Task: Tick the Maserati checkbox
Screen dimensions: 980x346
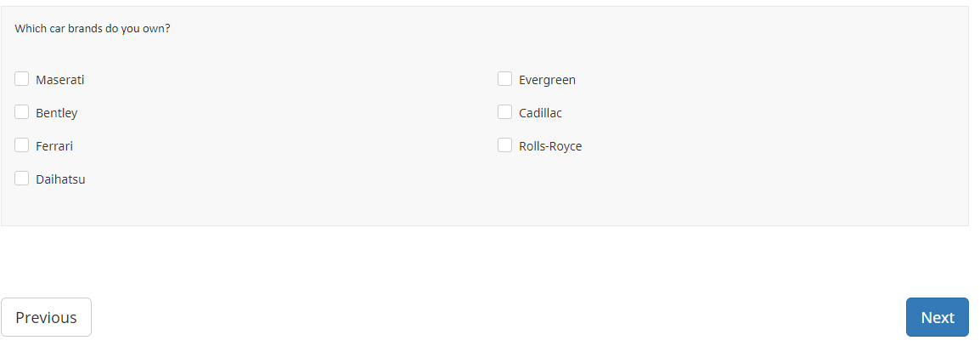Action: point(22,79)
